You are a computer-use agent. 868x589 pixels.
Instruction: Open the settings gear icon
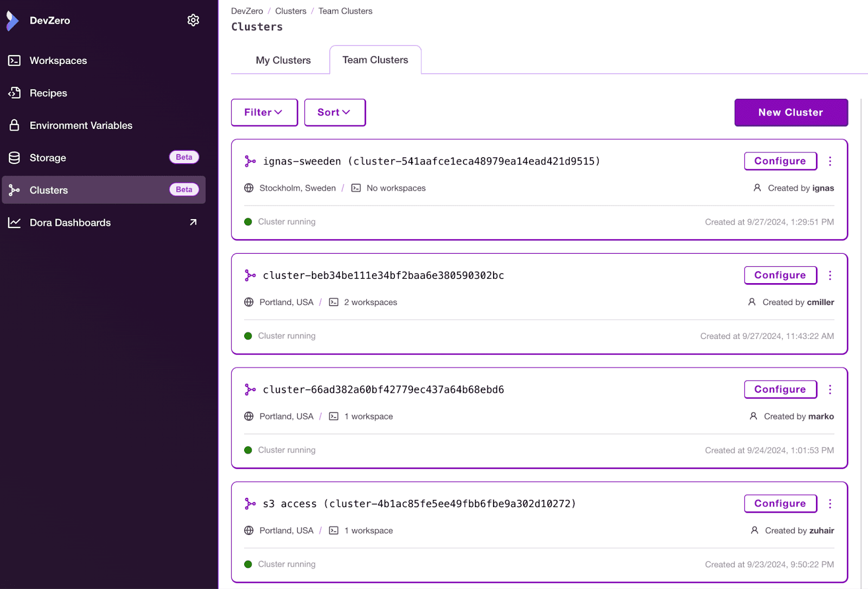pyautogui.click(x=193, y=21)
